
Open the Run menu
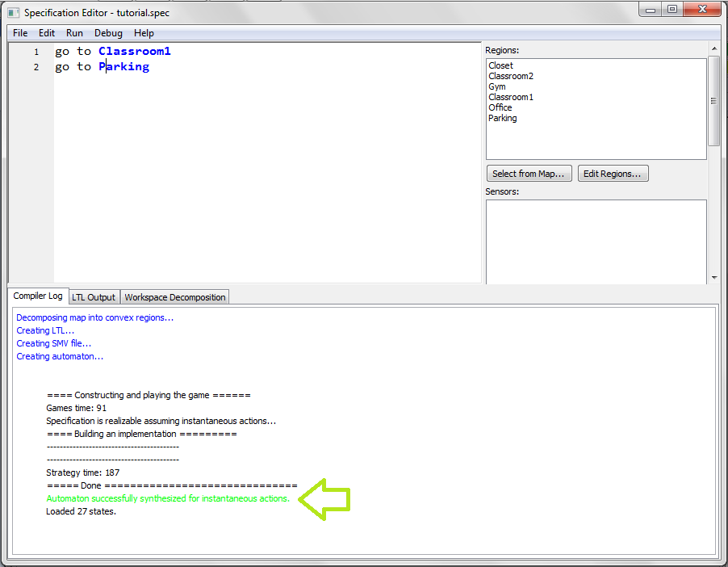point(74,33)
